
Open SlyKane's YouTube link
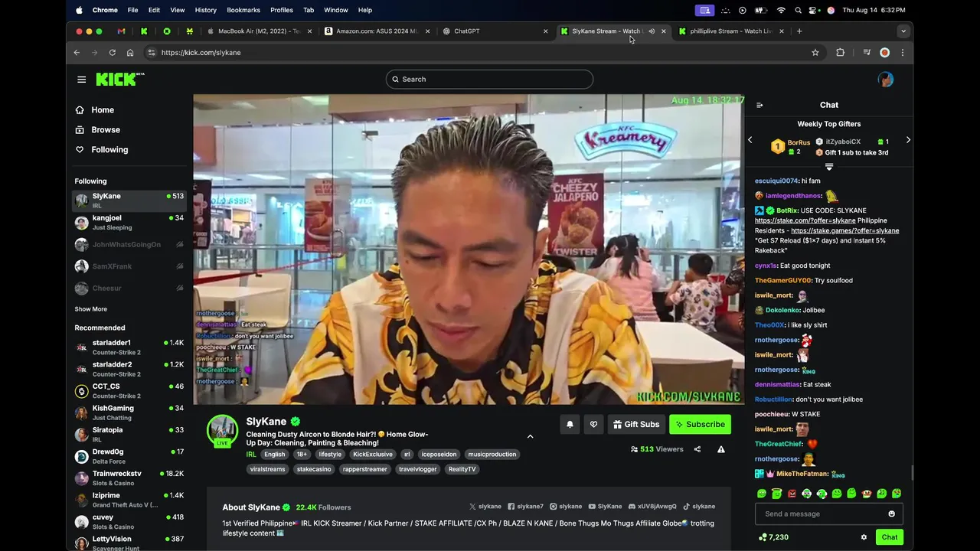point(605,507)
